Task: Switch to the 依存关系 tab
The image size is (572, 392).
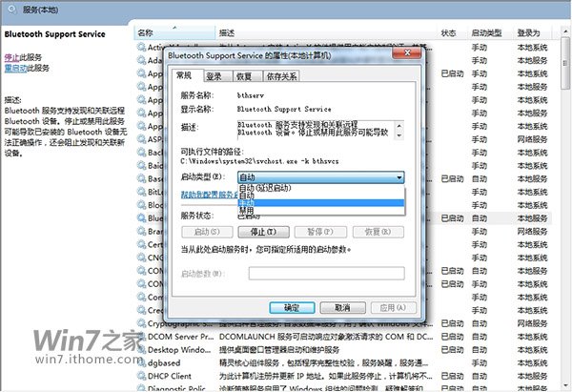Action: tap(281, 76)
